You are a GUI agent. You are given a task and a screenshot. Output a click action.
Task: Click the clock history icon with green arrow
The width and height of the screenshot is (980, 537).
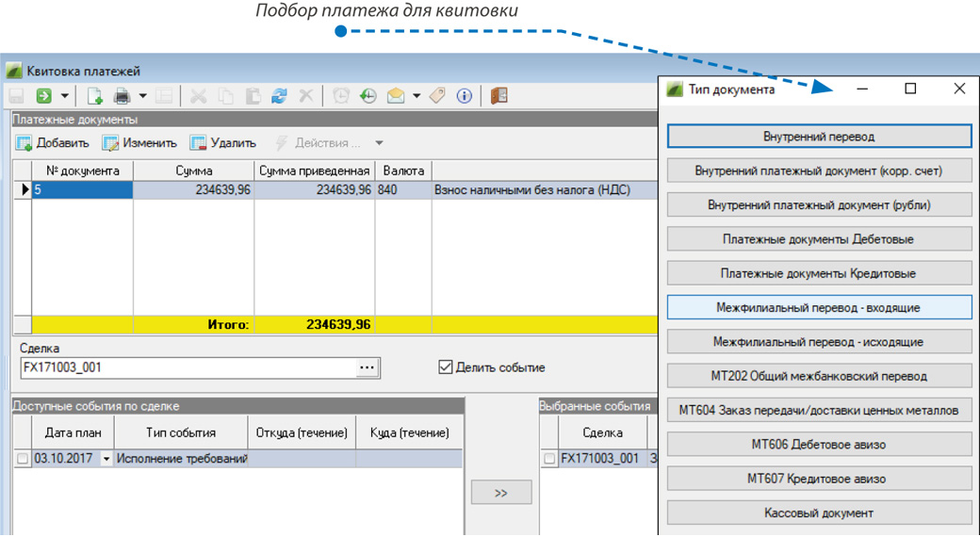tap(367, 96)
